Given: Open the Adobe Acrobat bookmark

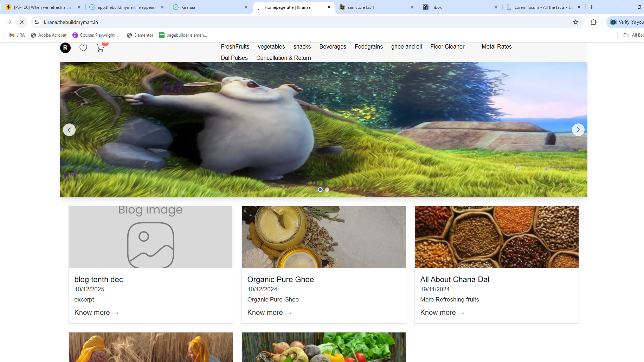Looking at the screenshot, I should 49,35.
